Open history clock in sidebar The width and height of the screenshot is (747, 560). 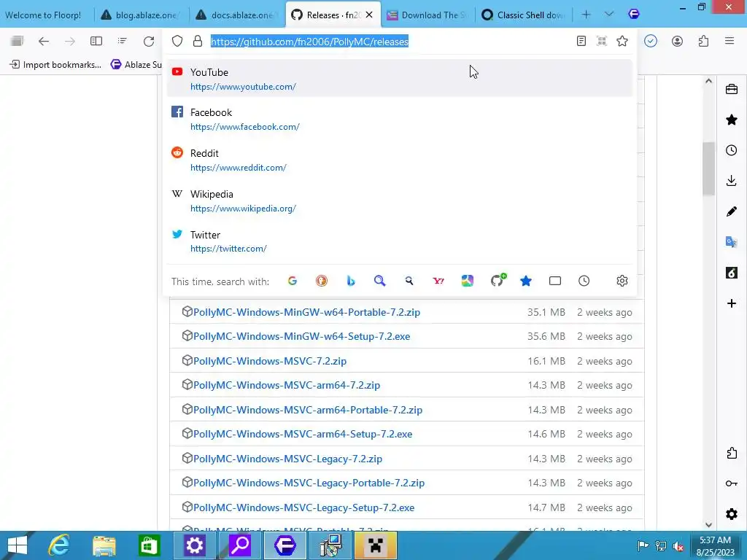coord(732,150)
